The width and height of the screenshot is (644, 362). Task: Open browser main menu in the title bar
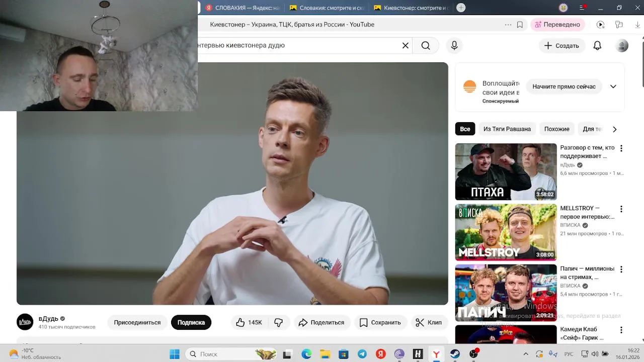pos(582,8)
